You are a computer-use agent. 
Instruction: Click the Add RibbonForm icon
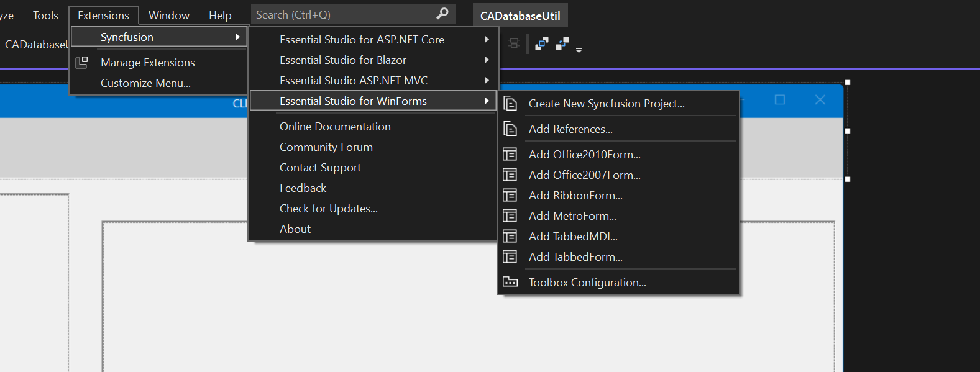(x=510, y=196)
